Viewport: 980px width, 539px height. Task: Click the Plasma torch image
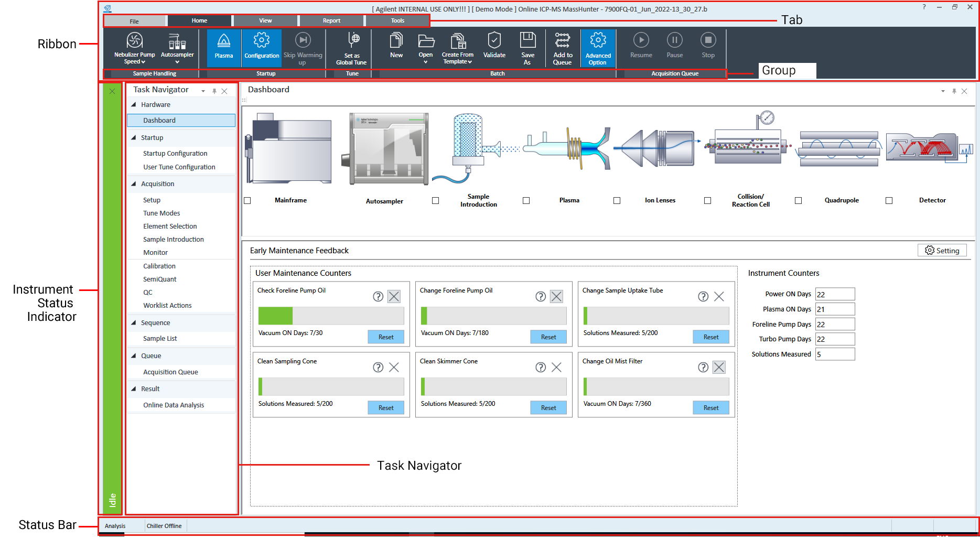[x=567, y=148]
